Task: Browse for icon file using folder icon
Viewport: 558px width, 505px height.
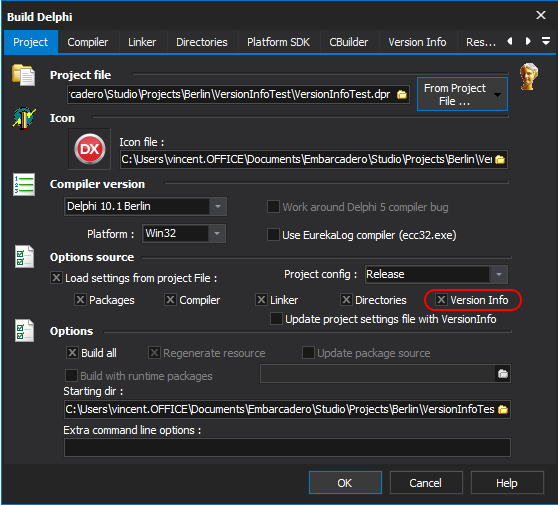Action: [x=500, y=159]
